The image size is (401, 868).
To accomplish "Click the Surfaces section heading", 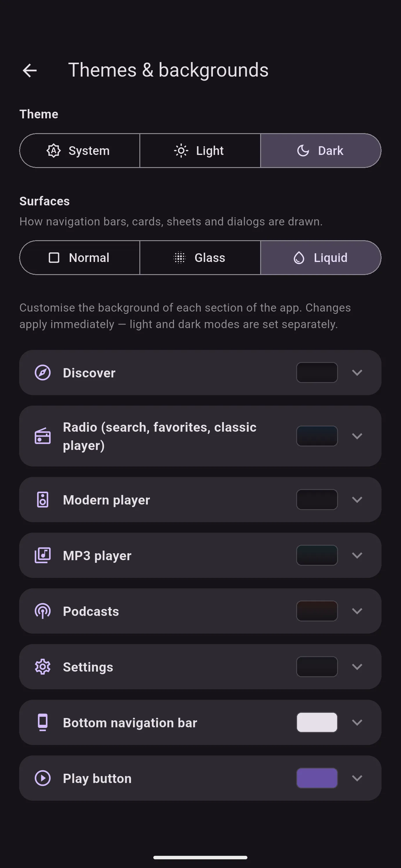I will tap(44, 201).
